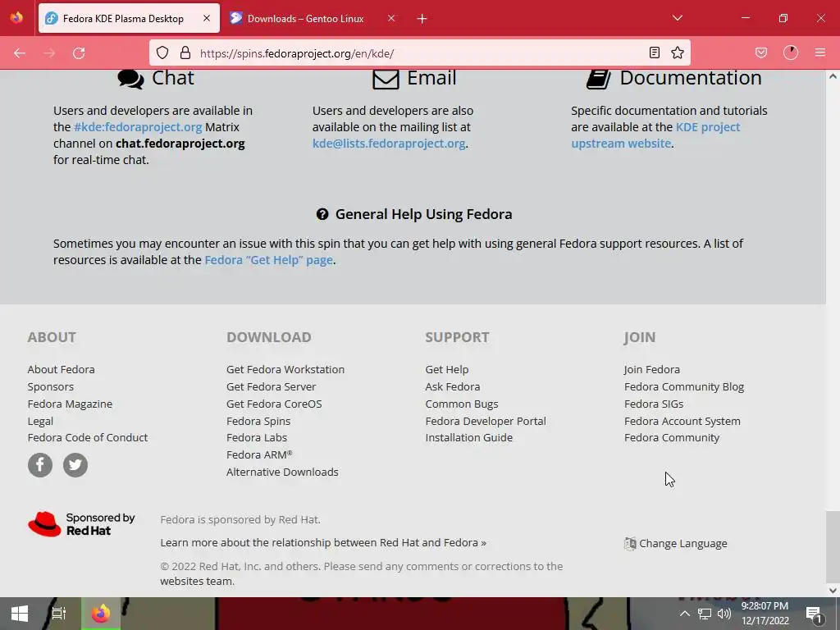Image resolution: width=840 pixels, height=630 pixels.
Task: Open Fedora Twitter page icon
Action: point(75,465)
